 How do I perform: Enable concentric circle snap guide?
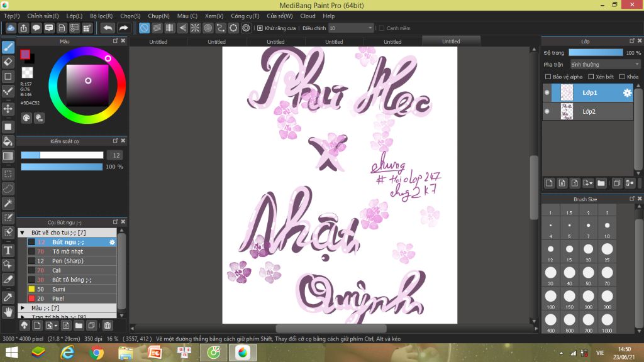(208, 28)
